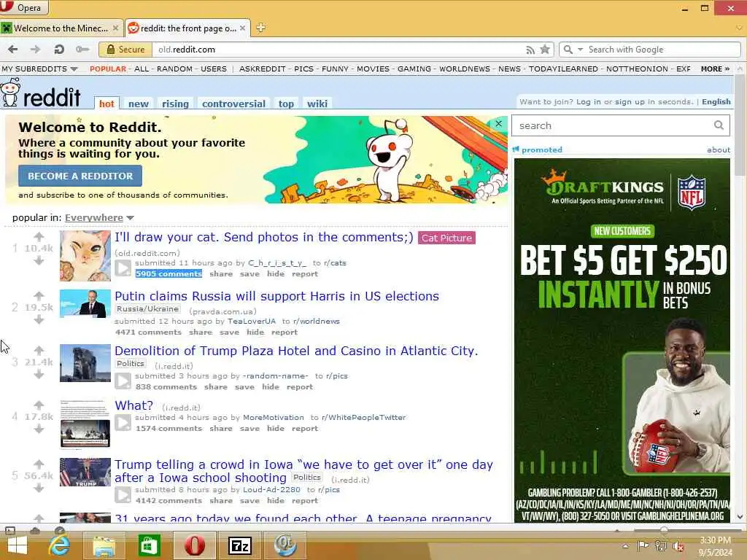The width and height of the screenshot is (747, 560).
Task: Downvote the Trump Iowa crowd post
Action: [x=39, y=488]
